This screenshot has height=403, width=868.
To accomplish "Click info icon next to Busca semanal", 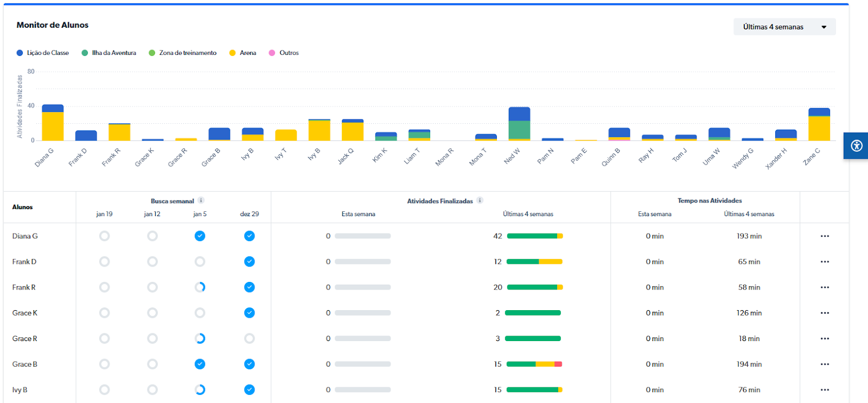I will 201,200.
